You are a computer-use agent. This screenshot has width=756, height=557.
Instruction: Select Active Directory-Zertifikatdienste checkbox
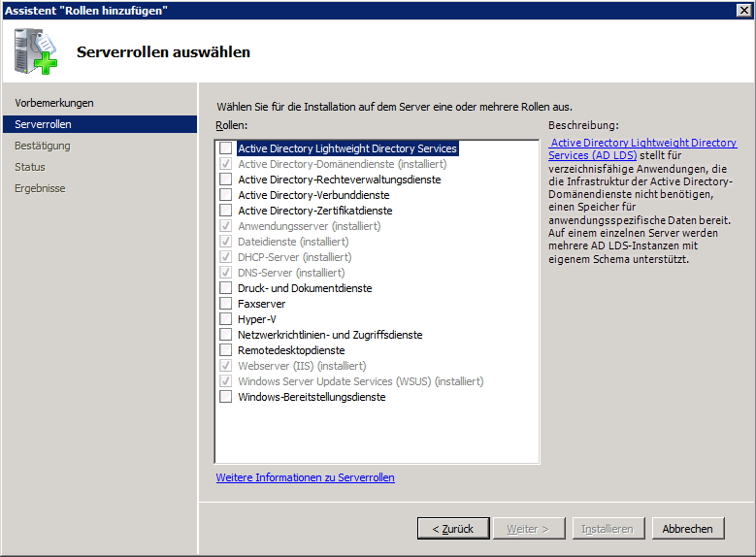(226, 211)
